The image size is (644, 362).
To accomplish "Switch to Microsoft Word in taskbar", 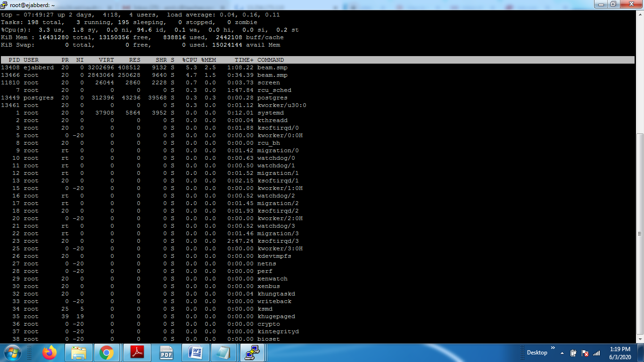I will (196, 353).
